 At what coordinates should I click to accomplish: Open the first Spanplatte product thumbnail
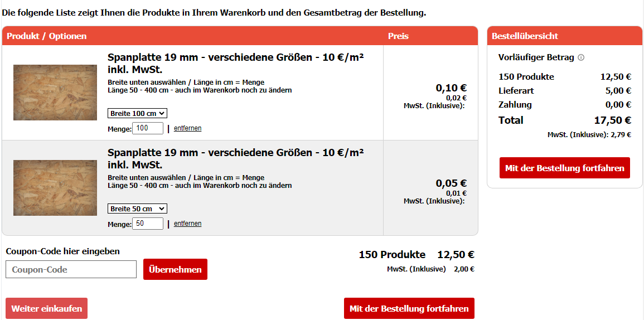55,93
